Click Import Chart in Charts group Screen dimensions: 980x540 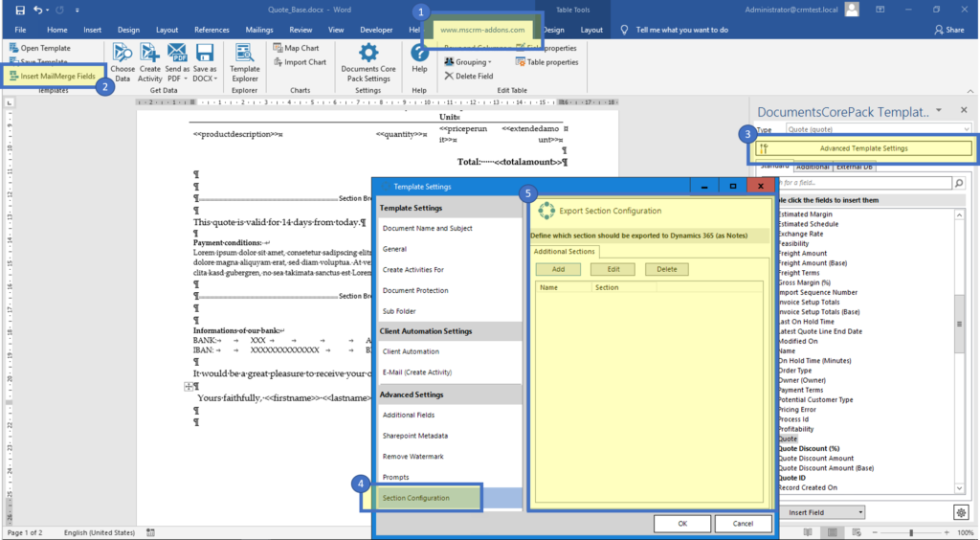301,62
